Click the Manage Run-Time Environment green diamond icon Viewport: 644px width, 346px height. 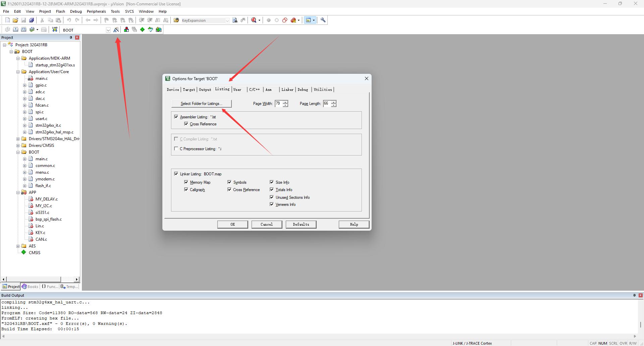(x=143, y=30)
